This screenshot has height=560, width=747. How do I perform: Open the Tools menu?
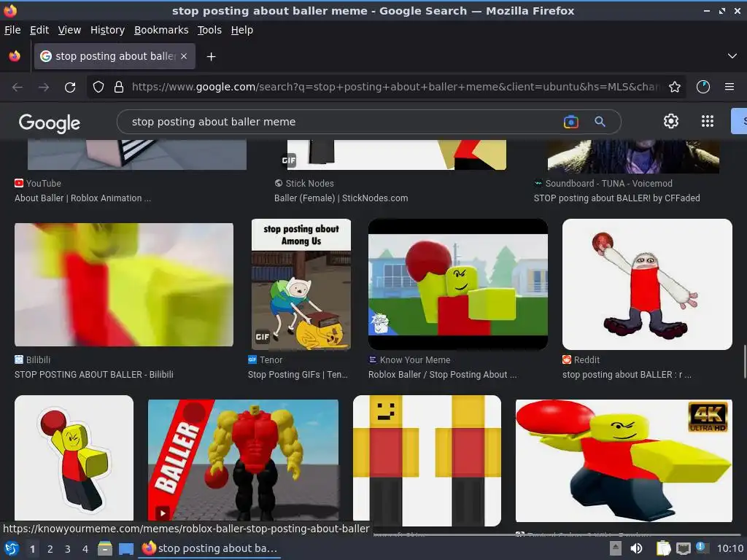209,30
